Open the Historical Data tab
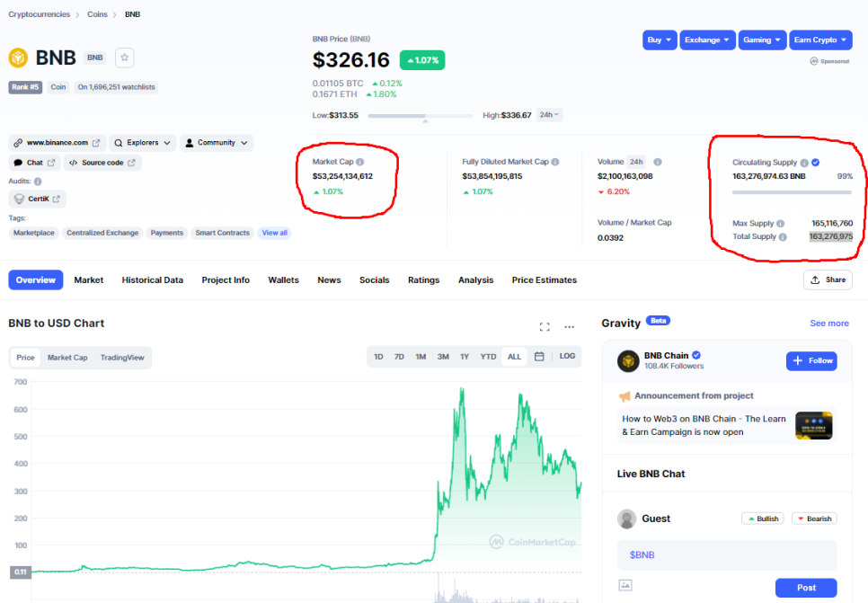Image resolution: width=868 pixels, height=603 pixels. point(152,280)
